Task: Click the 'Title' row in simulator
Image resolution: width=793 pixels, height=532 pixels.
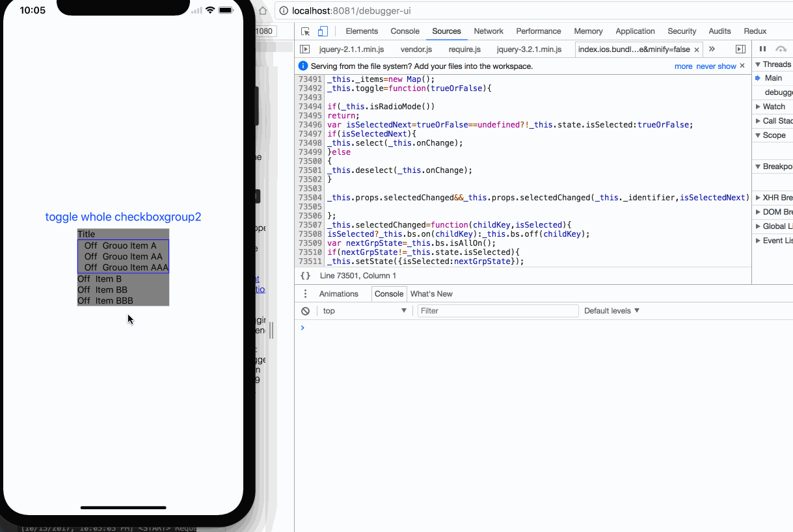Action: [x=123, y=234]
